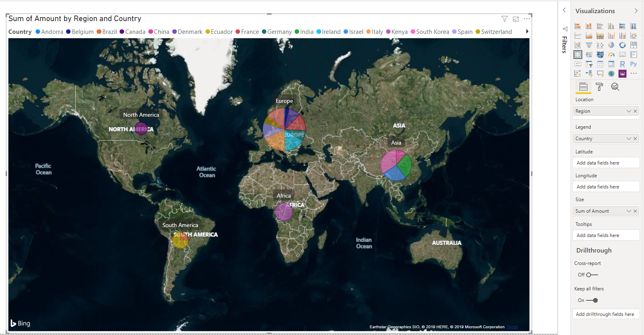Remove the Country field from Legend
644x335 pixels.
pyautogui.click(x=635, y=139)
